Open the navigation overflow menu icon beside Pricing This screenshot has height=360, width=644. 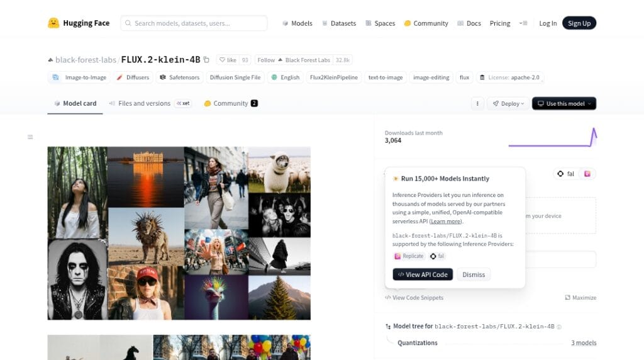[523, 23]
